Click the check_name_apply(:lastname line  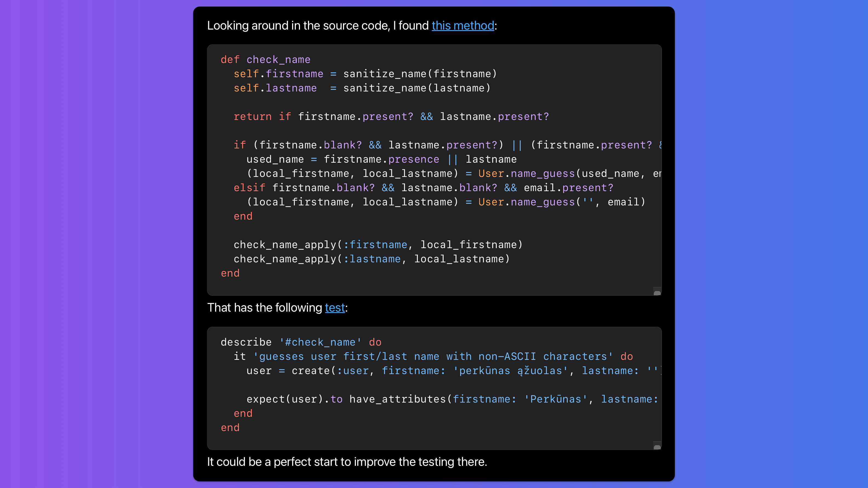372,259
